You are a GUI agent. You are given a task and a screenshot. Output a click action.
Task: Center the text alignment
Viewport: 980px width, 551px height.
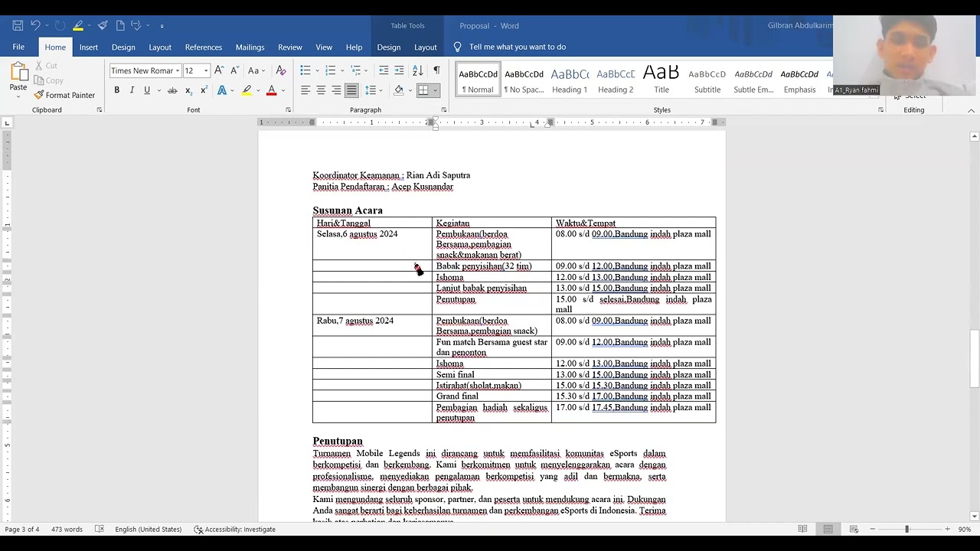(x=320, y=90)
